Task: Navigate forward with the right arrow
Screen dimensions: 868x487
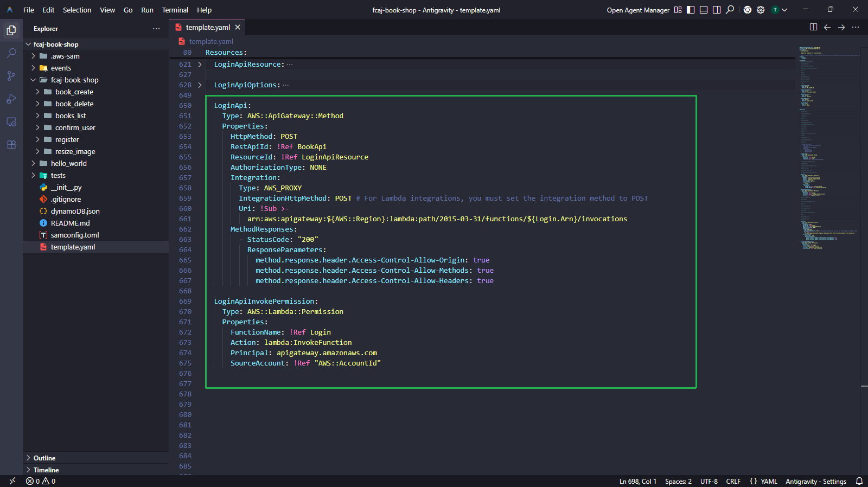Action: [x=841, y=27]
